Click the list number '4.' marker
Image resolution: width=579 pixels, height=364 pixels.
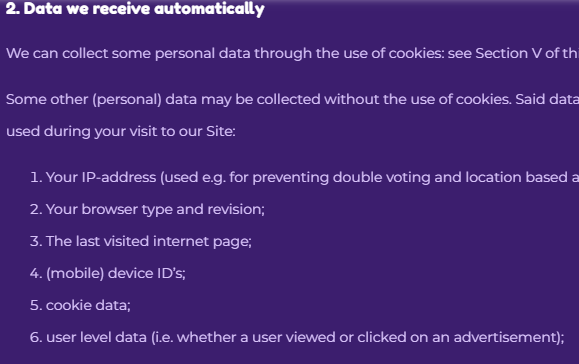tap(36, 274)
